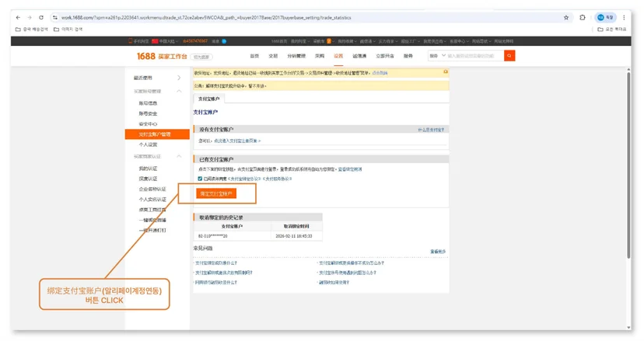Click the browser forward arrow
The image size is (644, 341).
click(x=30, y=18)
